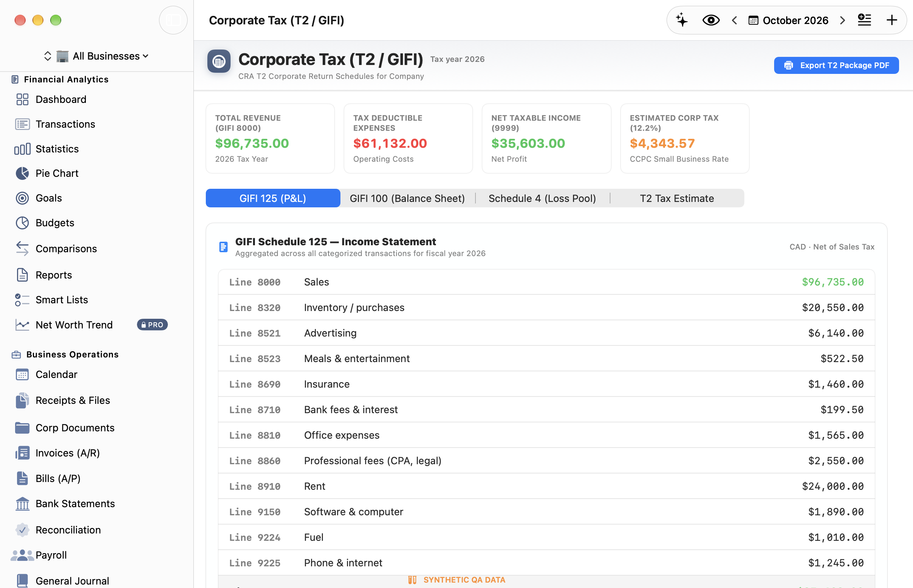The height and width of the screenshot is (588, 913).
Task: Add new item with plus icon
Action: tap(892, 20)
